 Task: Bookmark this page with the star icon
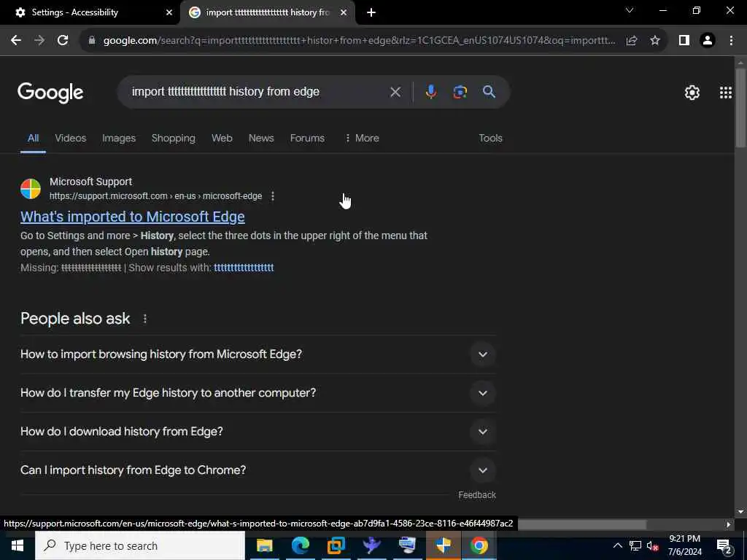coord(655,41)
